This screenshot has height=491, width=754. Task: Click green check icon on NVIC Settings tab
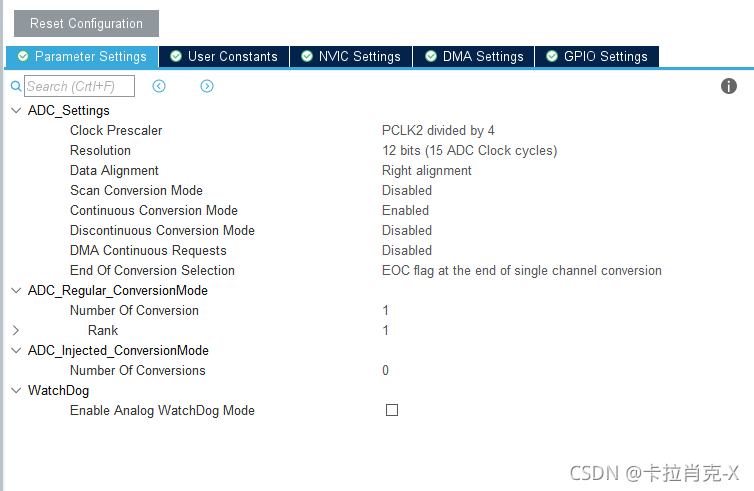tap(307, 56)
